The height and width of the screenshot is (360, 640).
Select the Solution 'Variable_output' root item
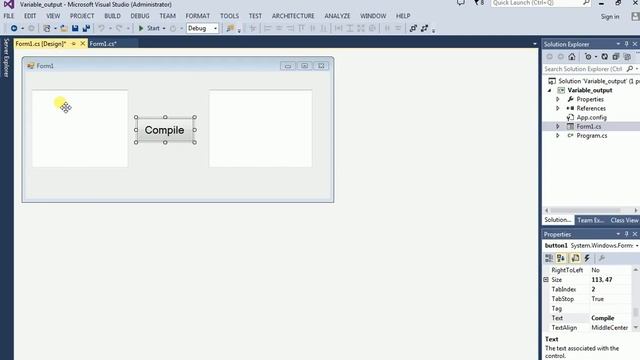click(594, 81)
